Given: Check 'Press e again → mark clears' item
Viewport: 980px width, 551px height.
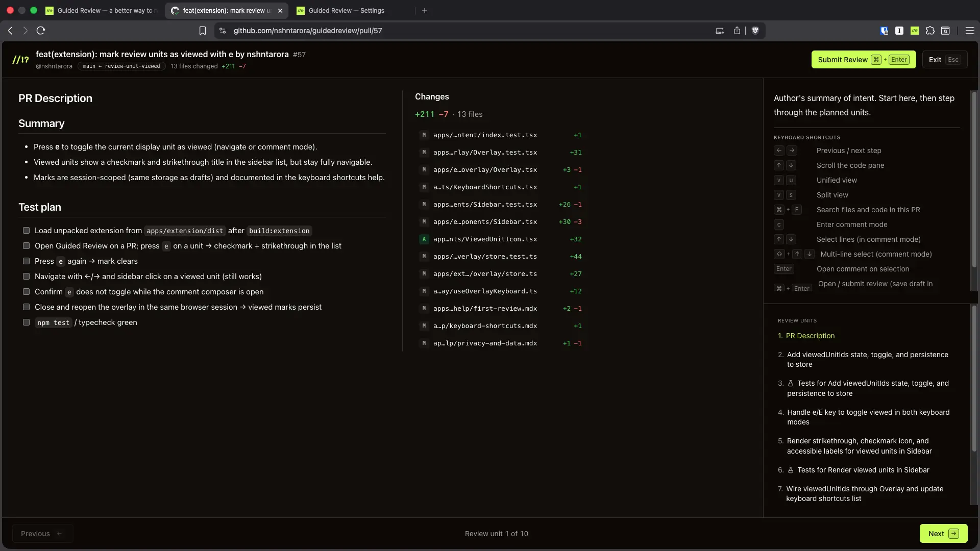Looking at the screenshot, I should (x=26, y=261).
